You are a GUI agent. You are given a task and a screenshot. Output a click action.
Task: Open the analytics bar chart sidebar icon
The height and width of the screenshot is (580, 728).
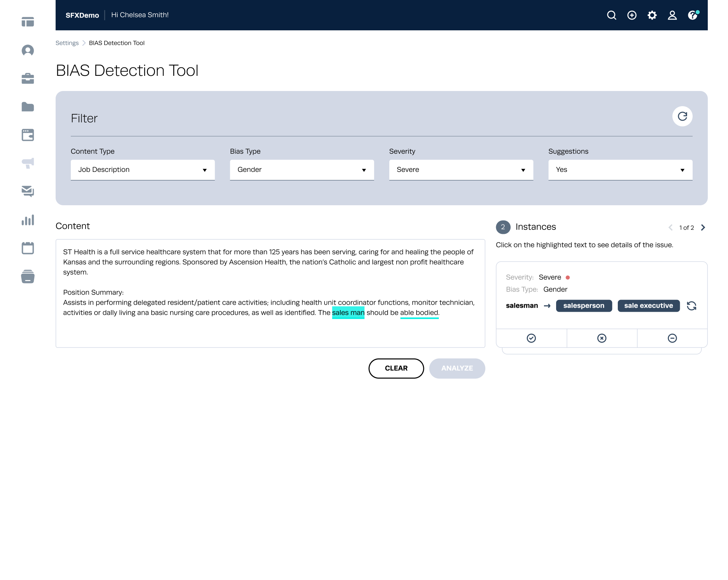click(x=28, y=220)
